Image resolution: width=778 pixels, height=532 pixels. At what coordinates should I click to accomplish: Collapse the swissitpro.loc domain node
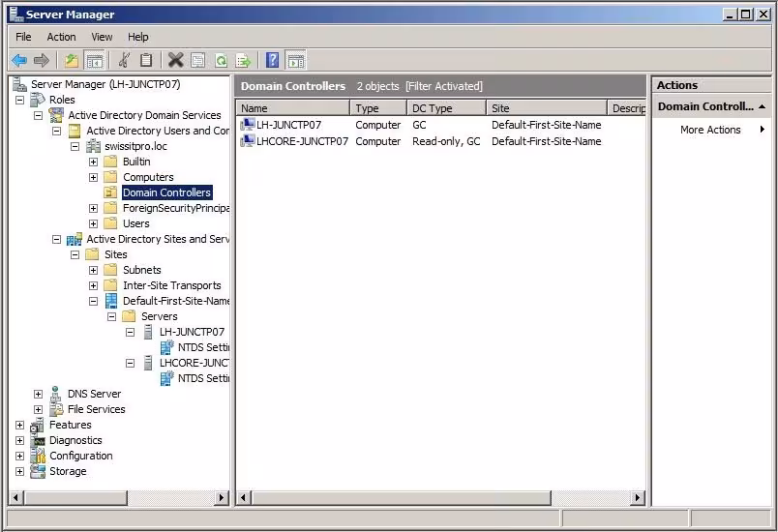75,146
